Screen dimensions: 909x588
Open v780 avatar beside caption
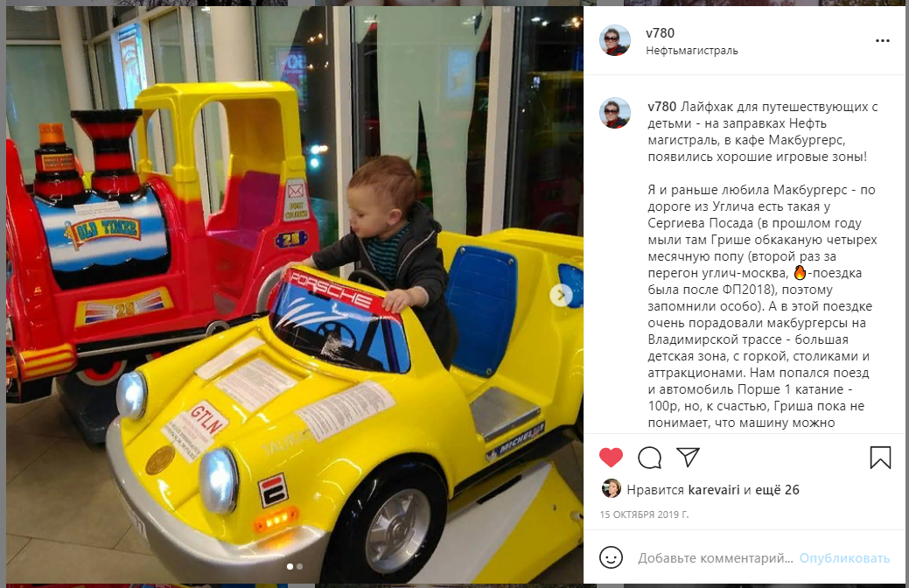click(614, 113)
